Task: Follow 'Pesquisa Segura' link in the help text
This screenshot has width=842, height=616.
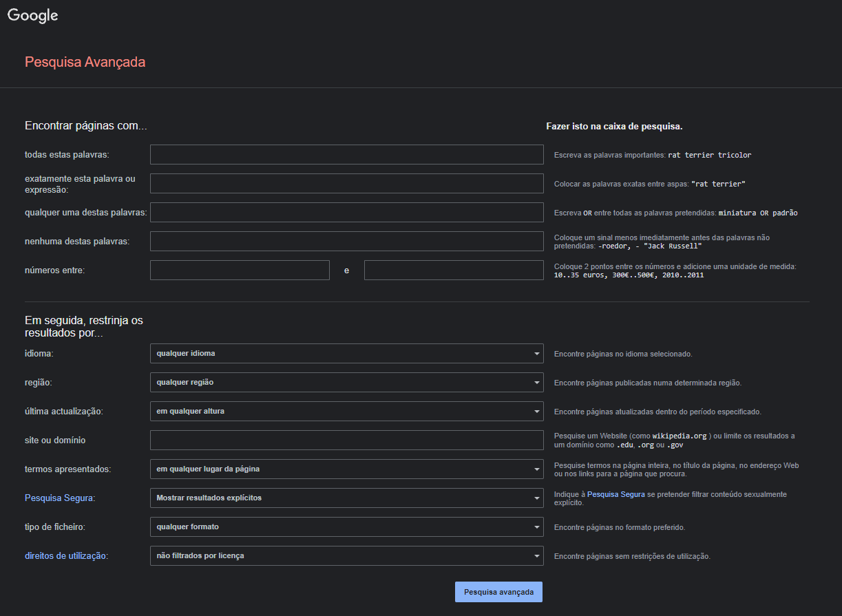Action: (x=616, y=494)
